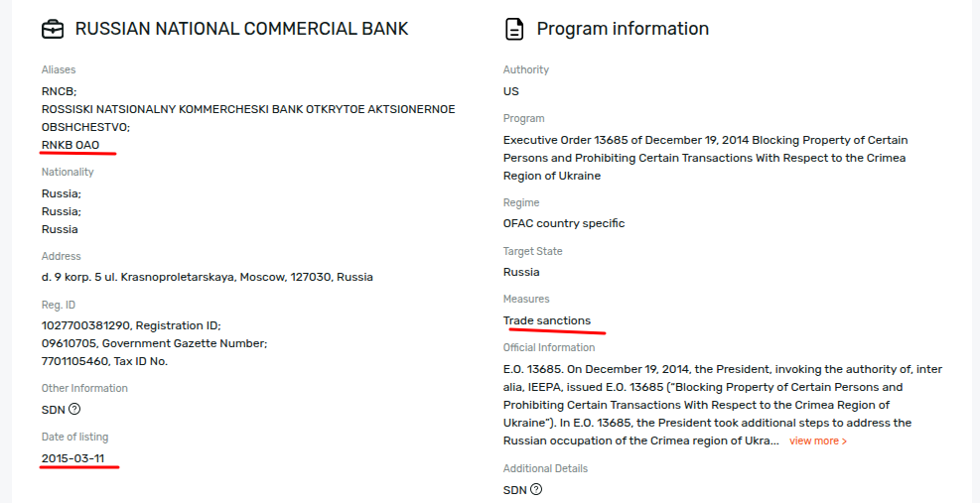The image size is (980, 503).
Task: Click the Executive Order 13685 program description
Action: [705, 158]
